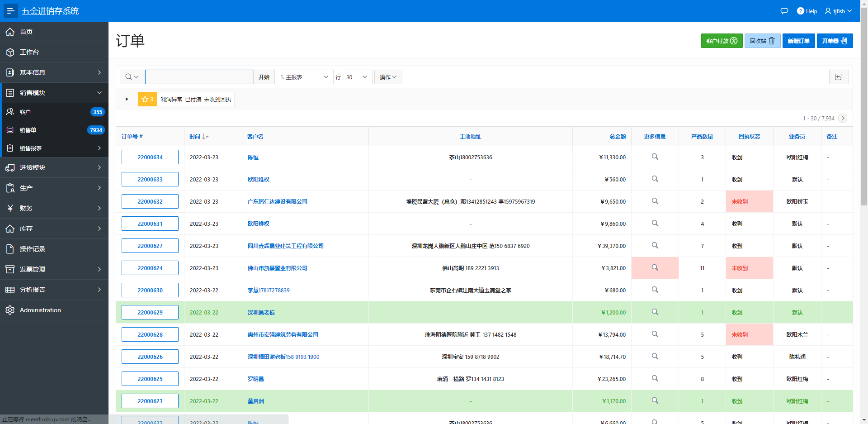Open the chat message bubble icon
This screenshot has height=424, width=868.
[x=784, y=11]
